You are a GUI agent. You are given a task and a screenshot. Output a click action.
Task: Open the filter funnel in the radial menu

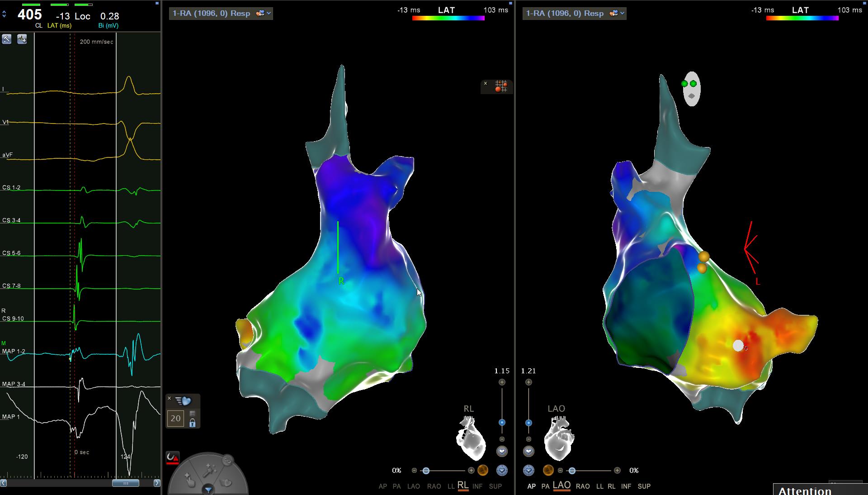(x=208, y=490)
